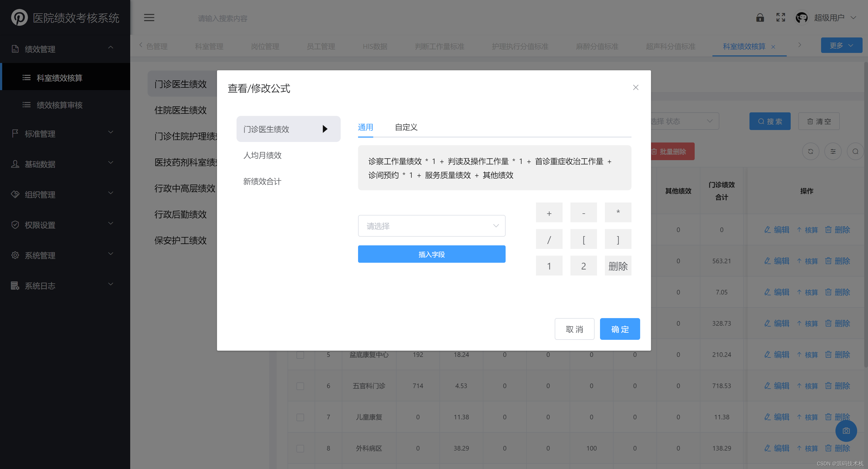Click the 搜索 button
Screen dimensions: 868x469
coord(770,121)
